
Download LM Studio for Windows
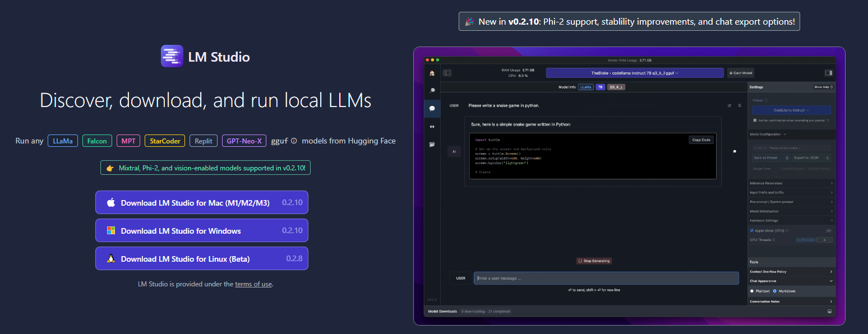click(x=201, y=231)
